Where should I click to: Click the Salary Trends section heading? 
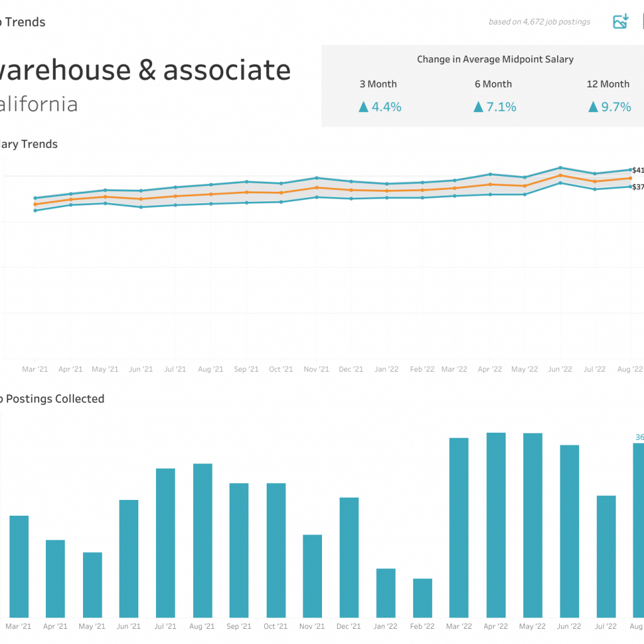coord(29,144)
